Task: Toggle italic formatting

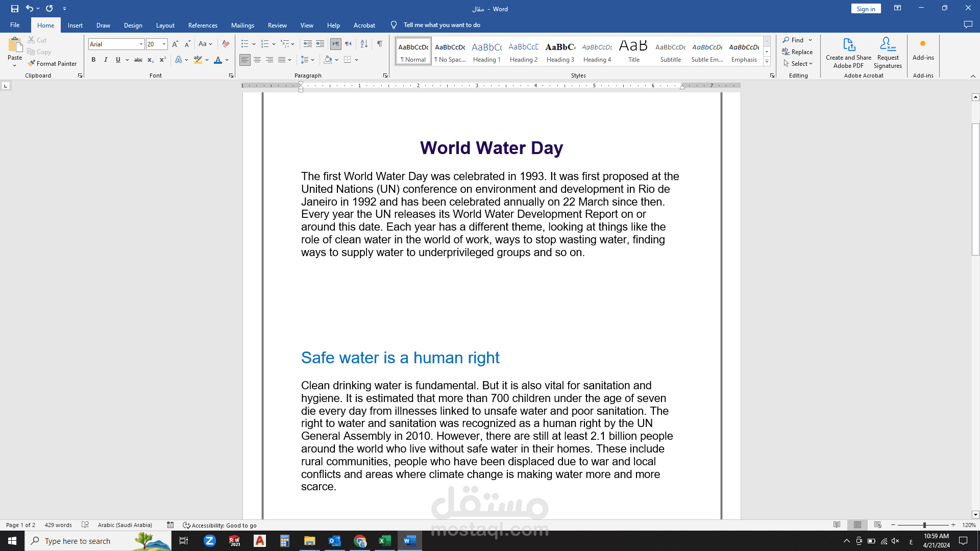Action: tap(106, 60)
